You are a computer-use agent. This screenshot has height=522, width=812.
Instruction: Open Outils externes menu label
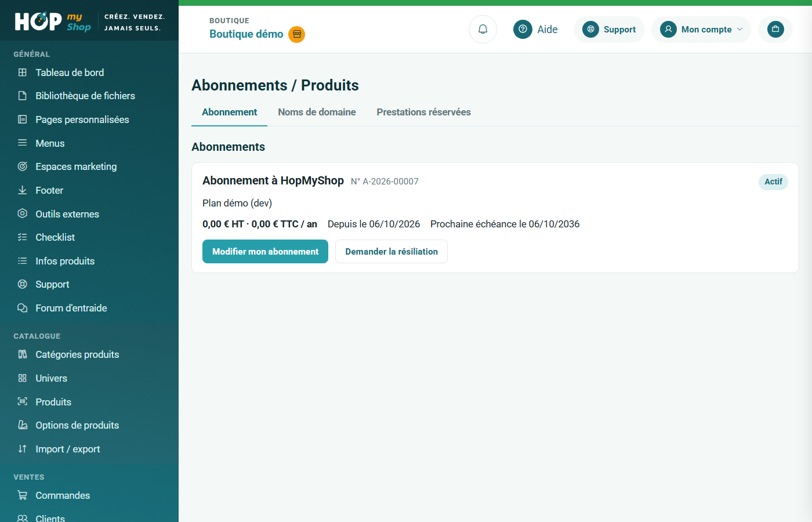tap(67, 214)
